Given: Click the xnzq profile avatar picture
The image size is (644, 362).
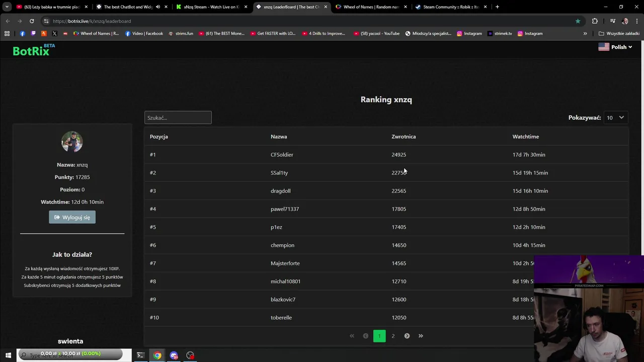Looking at the screenshot, I should [72, 142].
